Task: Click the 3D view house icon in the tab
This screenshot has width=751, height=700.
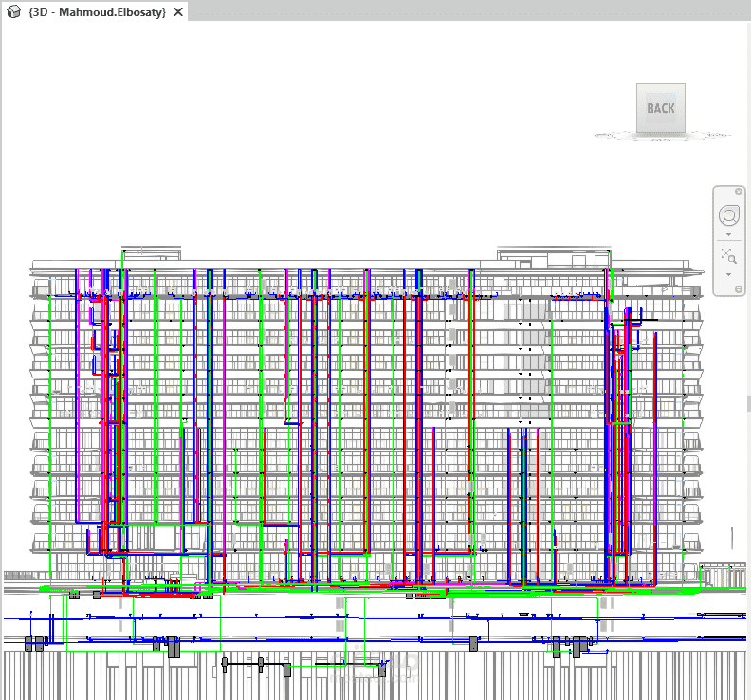Action: 14,12
